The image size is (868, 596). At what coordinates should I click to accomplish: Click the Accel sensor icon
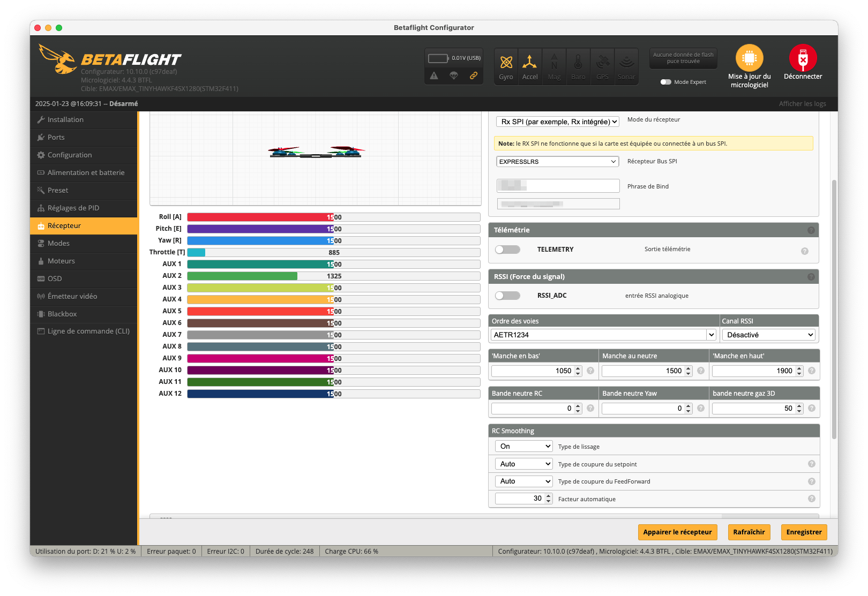pos(530,66)
